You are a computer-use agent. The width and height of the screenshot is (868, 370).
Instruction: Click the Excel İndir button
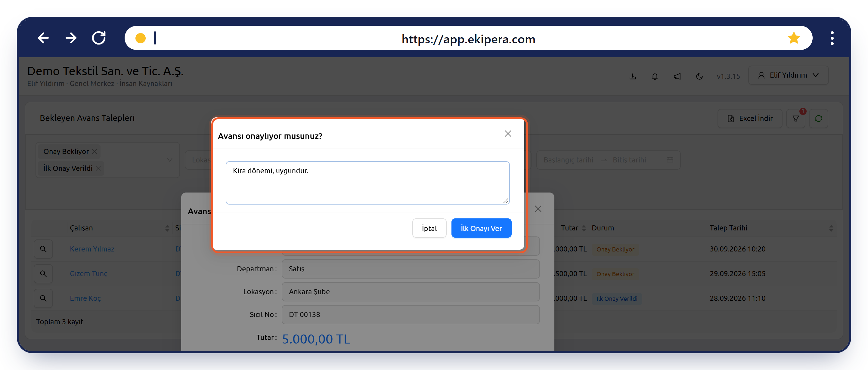(750, 119)
